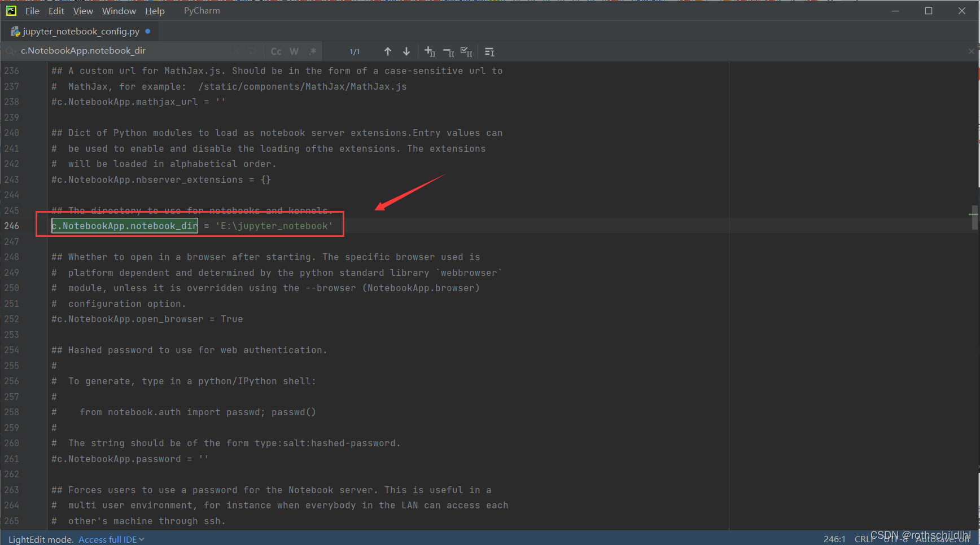Click the 'will be loaded in alphabetical order' line

(164, 164)
